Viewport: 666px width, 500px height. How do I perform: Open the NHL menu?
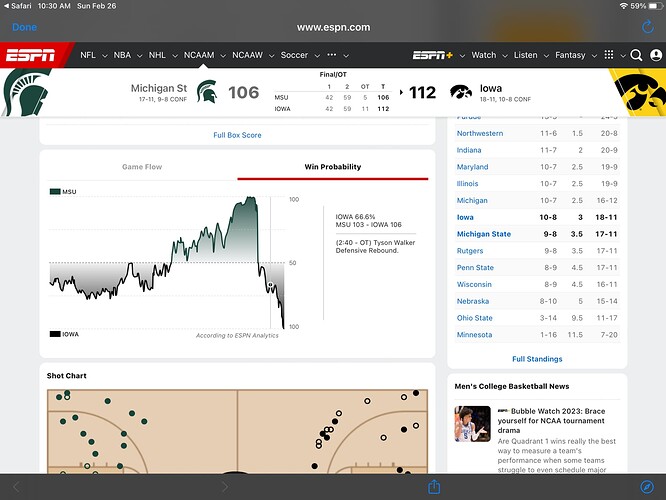pyautogui.click(x=157, y=55)
